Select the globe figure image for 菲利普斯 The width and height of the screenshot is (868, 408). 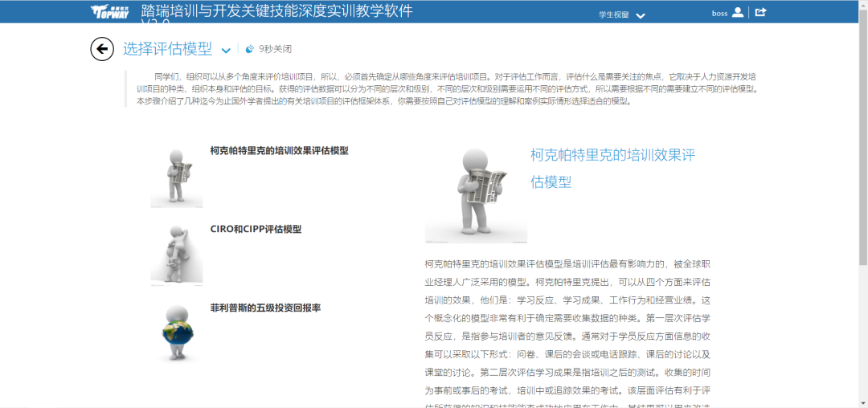[x=177, y=332]
